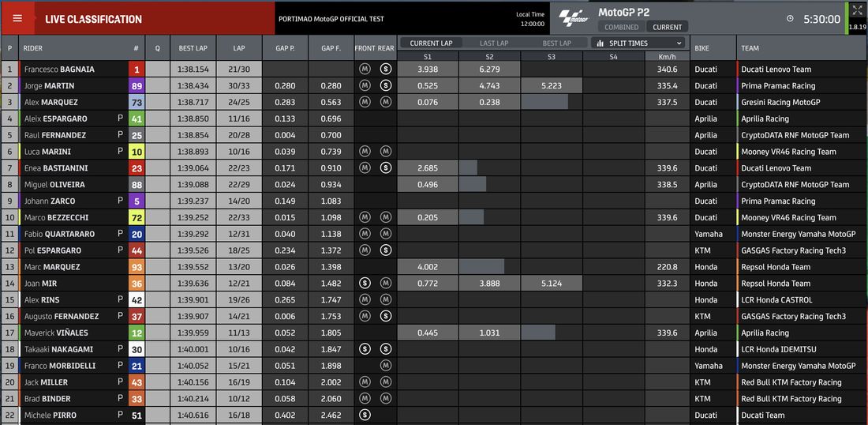868x425 pixels.
Task: Click team Gresini Racing MotoGP
Action: pyautogui.click(x=780, y=102)
